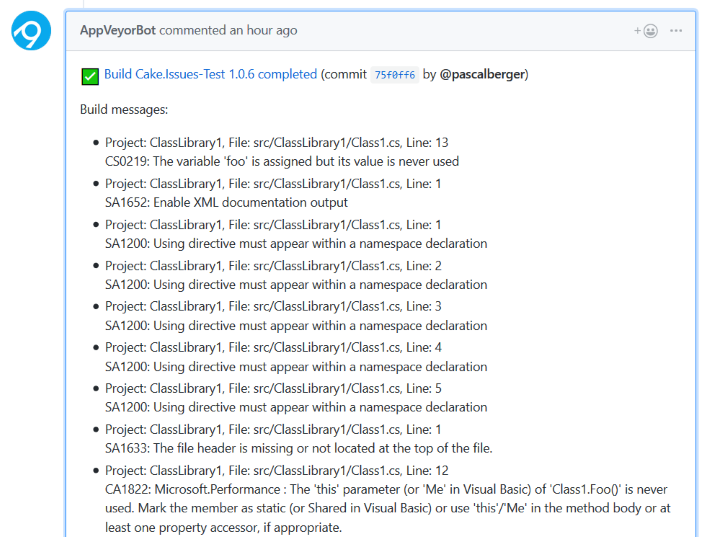Open Build Cake.Issues-Test 1.0.6 completed link
Screen dimensions: 710x537
(x=210, y=74)
